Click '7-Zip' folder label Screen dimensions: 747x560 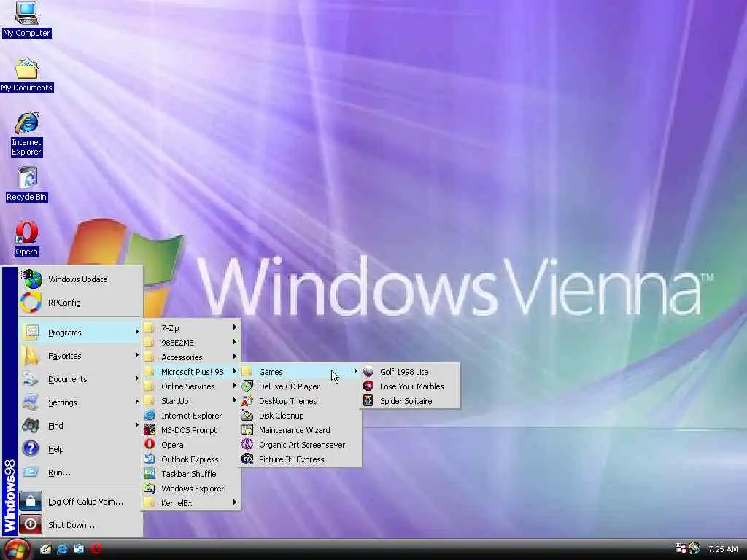pyautogui.click(x=170, y=328)
